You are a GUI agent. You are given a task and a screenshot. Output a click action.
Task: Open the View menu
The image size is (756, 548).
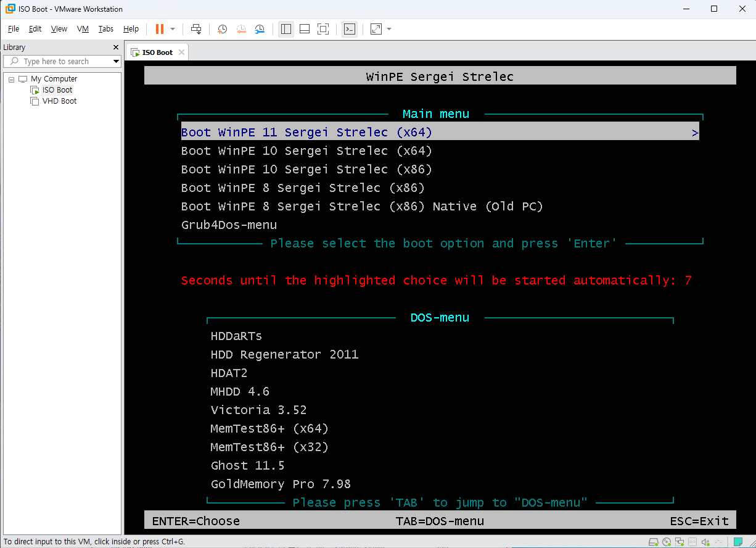59,29
